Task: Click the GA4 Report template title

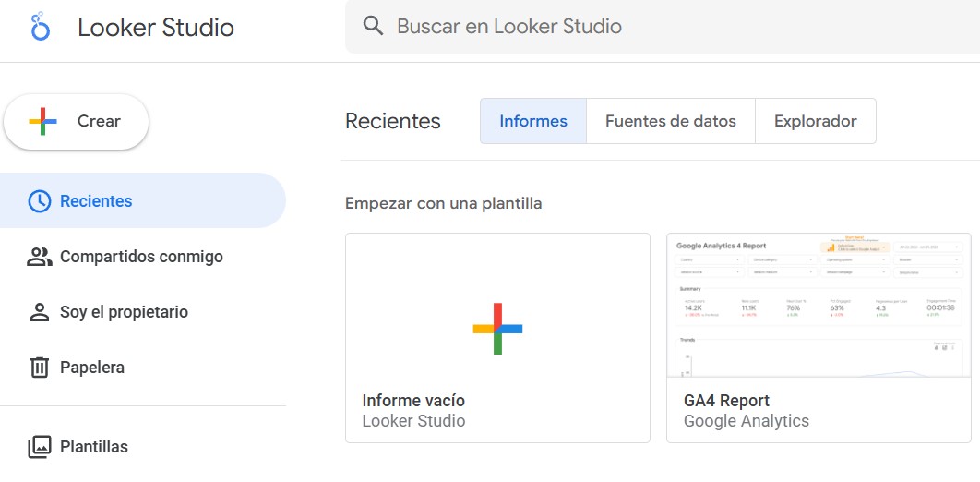Action: pyautogui.click(x=726, y=401)
